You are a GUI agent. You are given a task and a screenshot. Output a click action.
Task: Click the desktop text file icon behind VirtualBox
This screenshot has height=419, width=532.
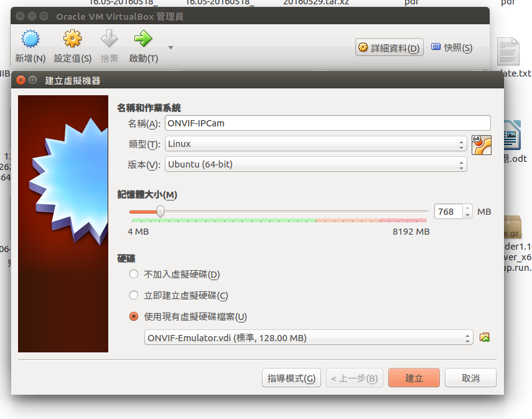click(508, 52)
